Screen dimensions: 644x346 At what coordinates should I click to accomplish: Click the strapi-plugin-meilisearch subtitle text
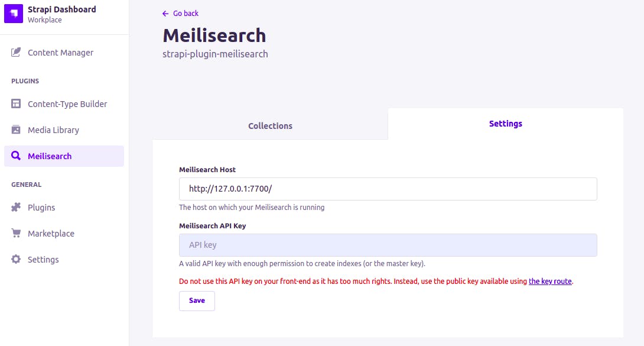pyautogui.click(x=215, y=53)
